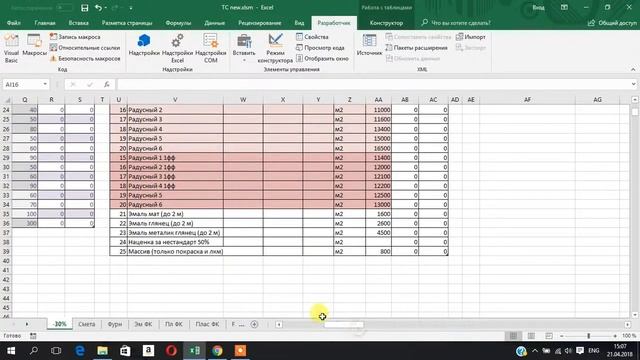Select cell 'Наценка за нестандарт 50%'
This screenshot has height=360, width=640.
[x=175, y=242]
